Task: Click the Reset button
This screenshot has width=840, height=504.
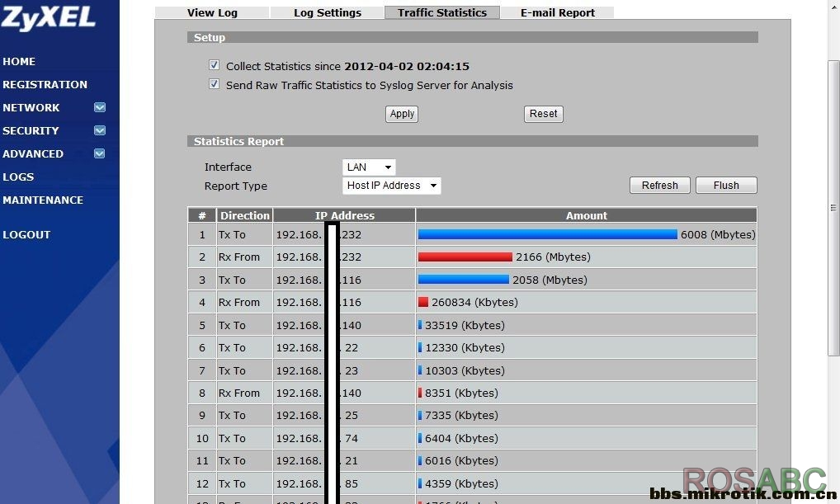Action: [x=543, y=114]
